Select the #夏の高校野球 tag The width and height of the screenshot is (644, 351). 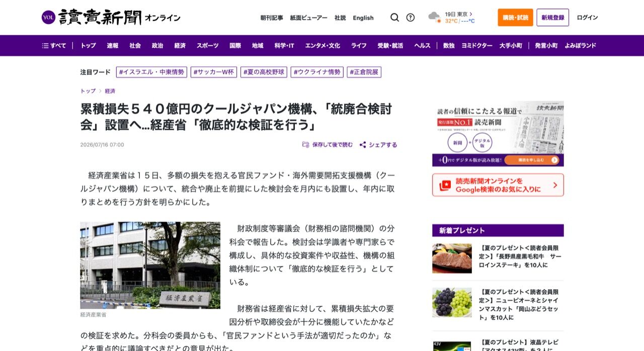[x=264, y=72]
